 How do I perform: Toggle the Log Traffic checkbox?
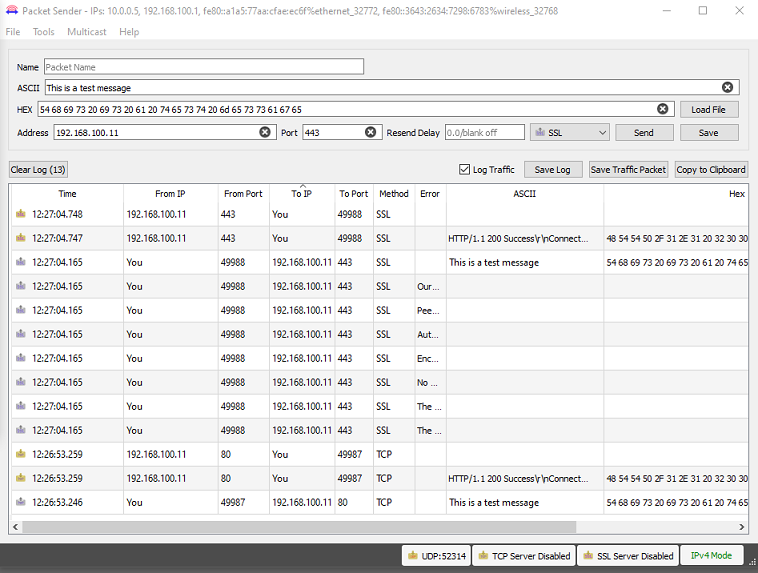pyautogui.click(x=464, y=169)
